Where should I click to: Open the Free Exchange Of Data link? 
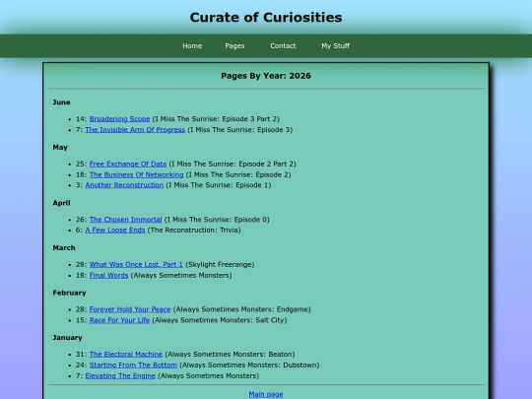128,164
